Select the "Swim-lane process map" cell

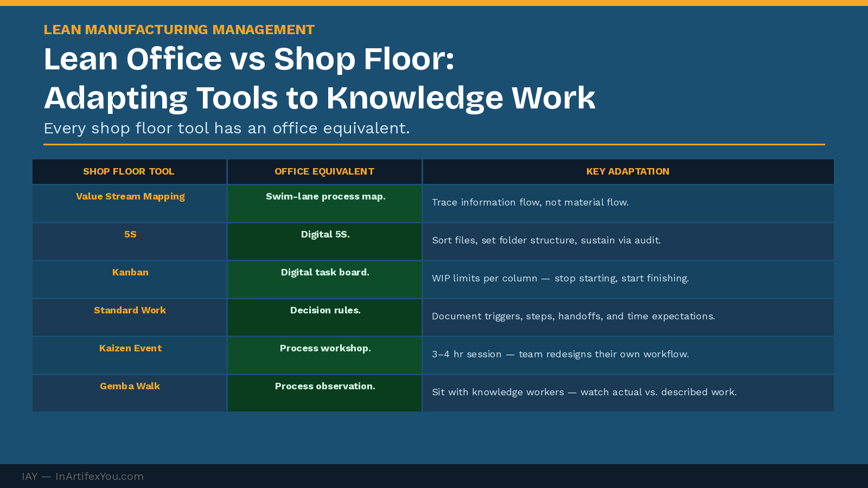click(x=325, y=196)
